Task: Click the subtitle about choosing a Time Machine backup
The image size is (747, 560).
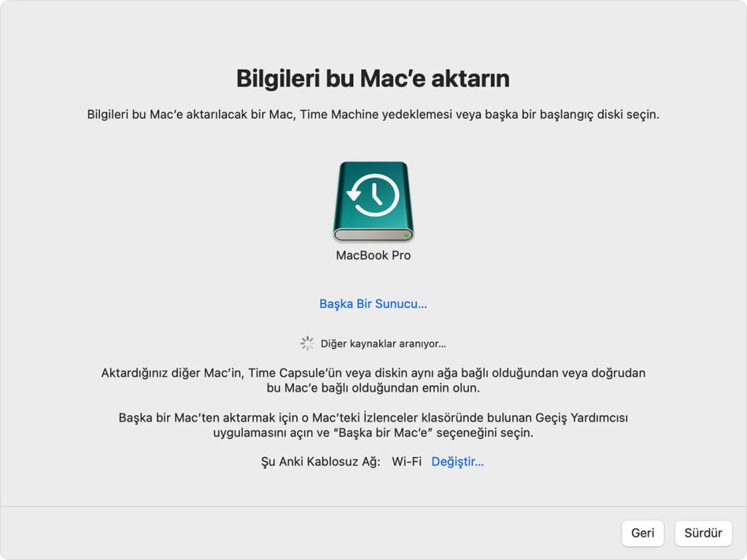Action: click(373, 115)
